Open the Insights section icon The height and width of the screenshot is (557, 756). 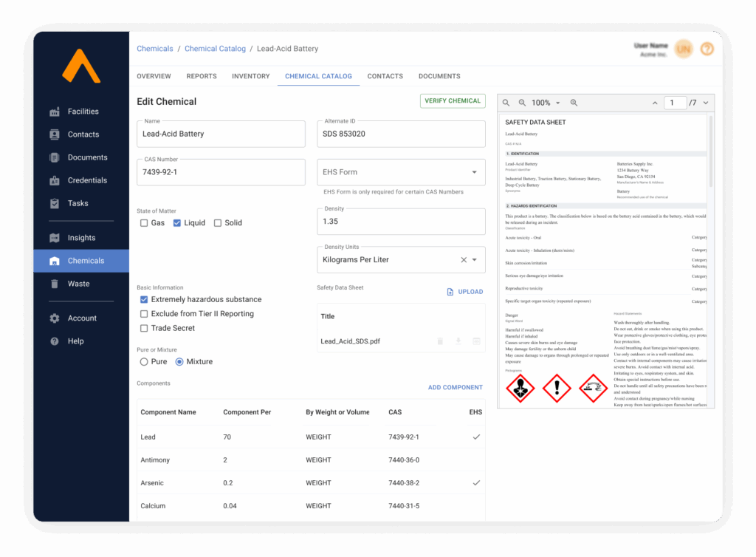click(x=55, y=238)
